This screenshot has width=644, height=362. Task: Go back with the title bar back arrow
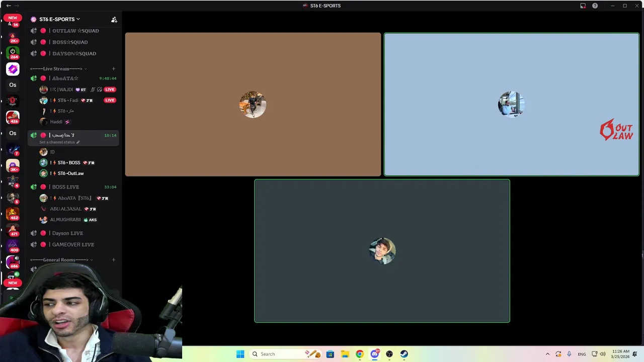click(x=9, y=6)
